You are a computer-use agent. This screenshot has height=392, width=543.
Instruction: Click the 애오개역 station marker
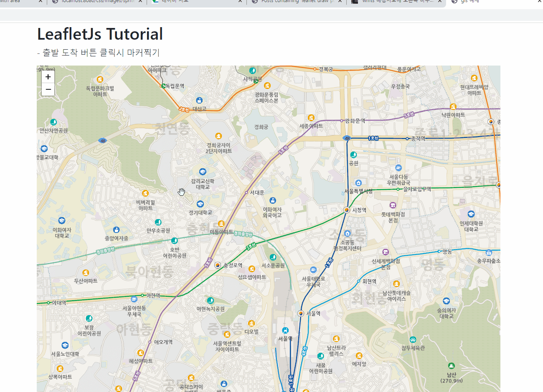coord(151,342)
